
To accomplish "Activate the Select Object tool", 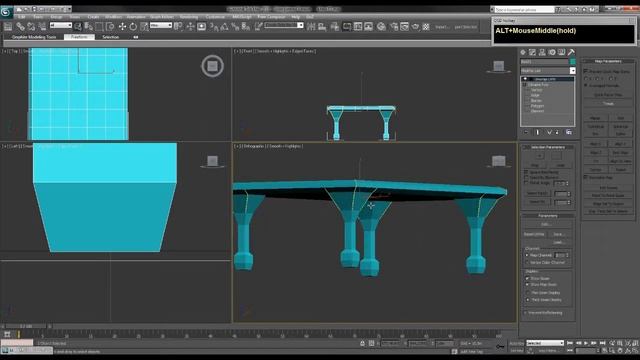I will 78,27.
